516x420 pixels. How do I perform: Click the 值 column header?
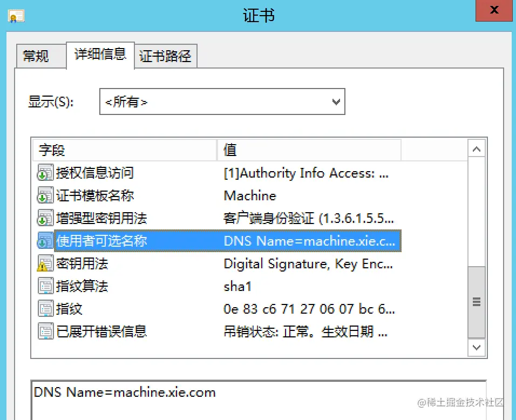pyautogui.click(x=309, y=150)
